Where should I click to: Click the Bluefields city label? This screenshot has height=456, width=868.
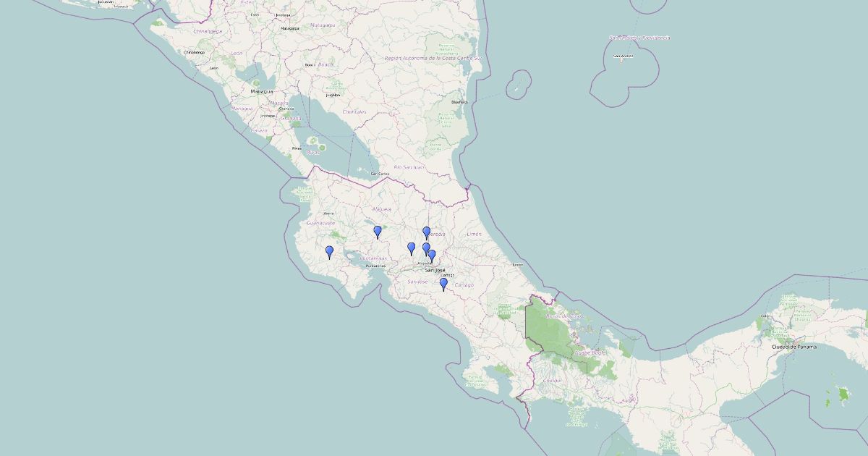coord(459,102)
